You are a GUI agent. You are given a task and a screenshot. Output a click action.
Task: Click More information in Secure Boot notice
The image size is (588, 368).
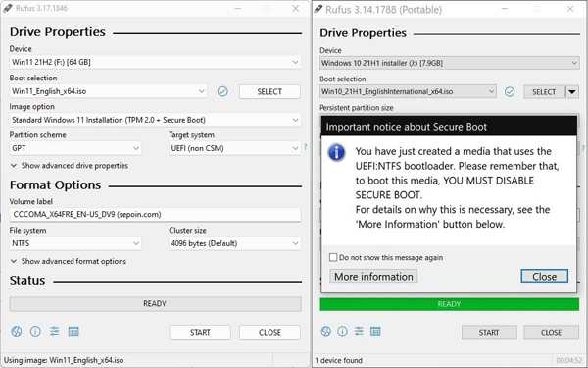pos(373,277)
